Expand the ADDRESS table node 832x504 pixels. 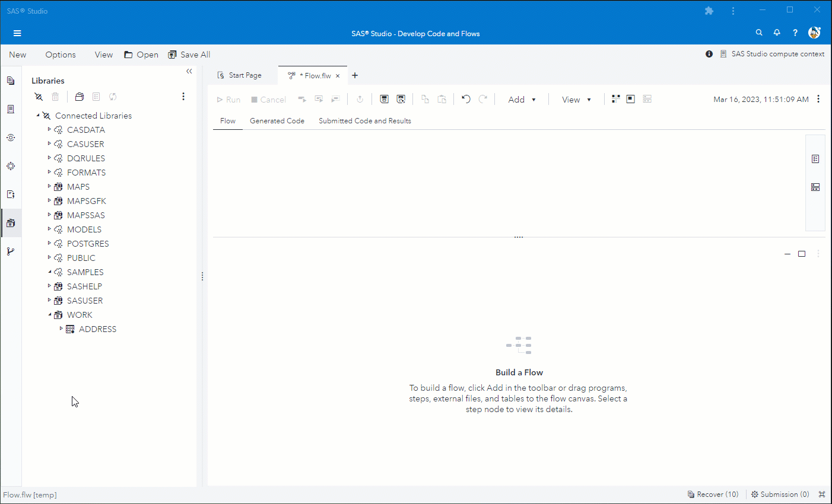pos(61,328)
